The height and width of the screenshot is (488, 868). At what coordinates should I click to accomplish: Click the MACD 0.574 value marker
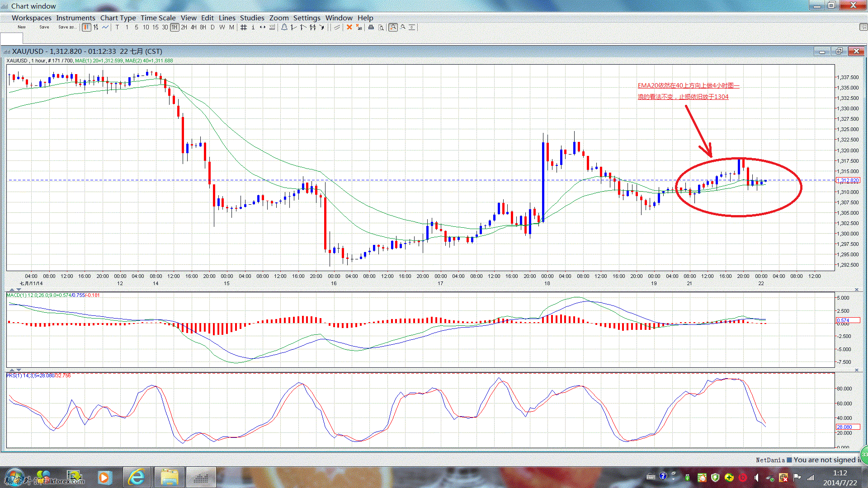tap(848, 320)
